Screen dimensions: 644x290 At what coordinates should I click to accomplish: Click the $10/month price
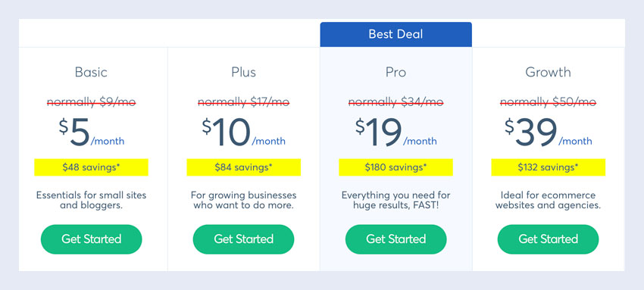tap(243, 132)
